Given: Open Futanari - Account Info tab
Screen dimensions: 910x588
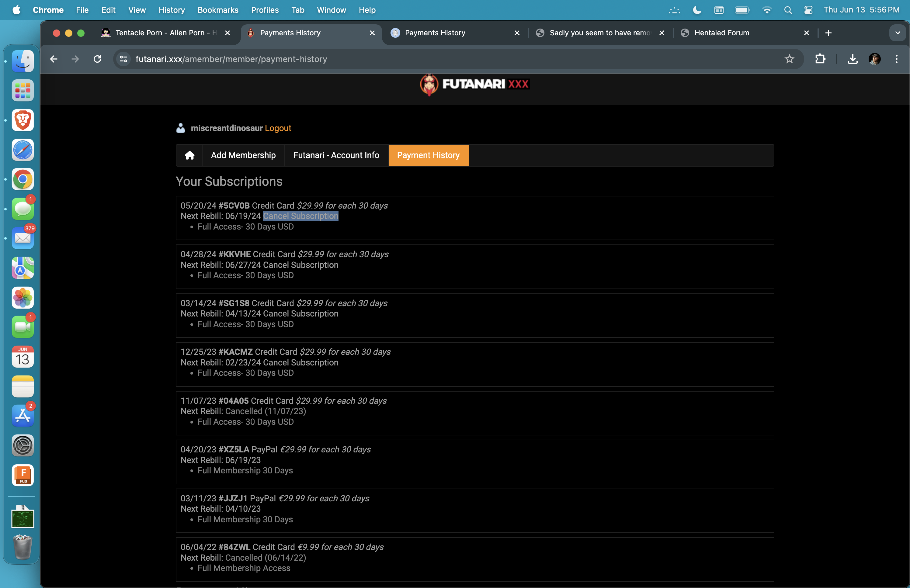Looking at the screenshot, I should 336,155.
